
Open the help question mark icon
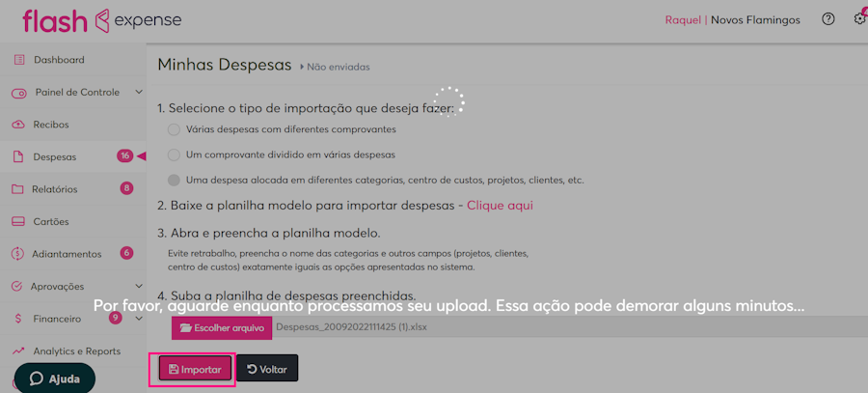tap(827, 19)
